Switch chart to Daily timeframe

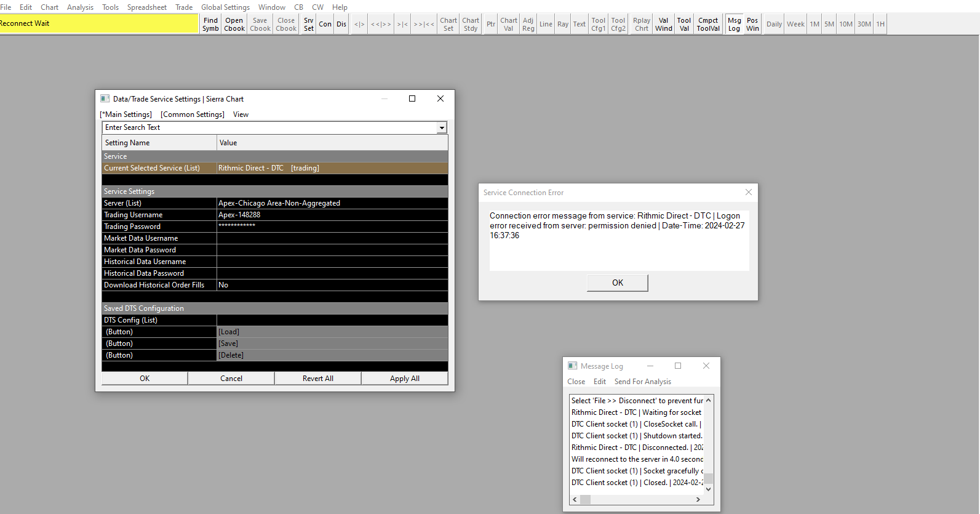775,24
